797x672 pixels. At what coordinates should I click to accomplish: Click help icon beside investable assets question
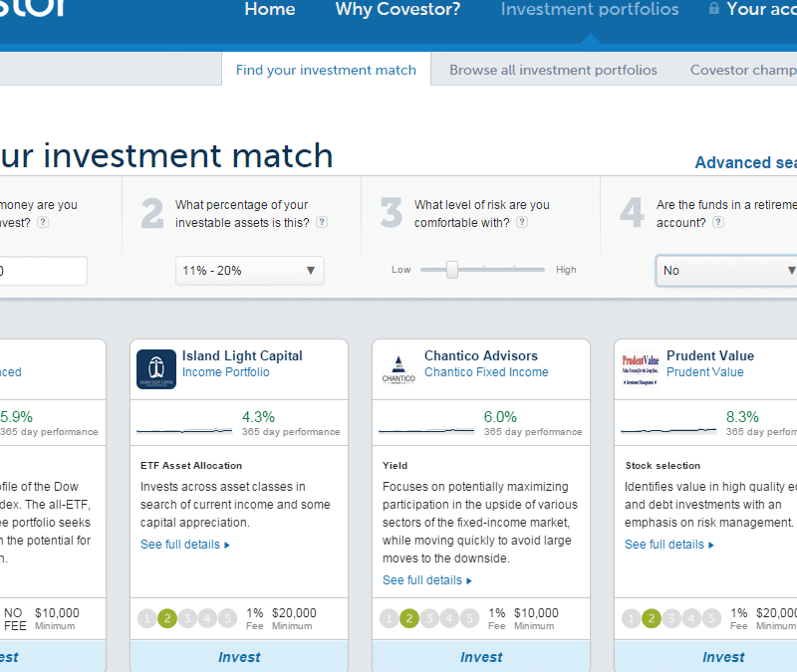tap(323, 222)
